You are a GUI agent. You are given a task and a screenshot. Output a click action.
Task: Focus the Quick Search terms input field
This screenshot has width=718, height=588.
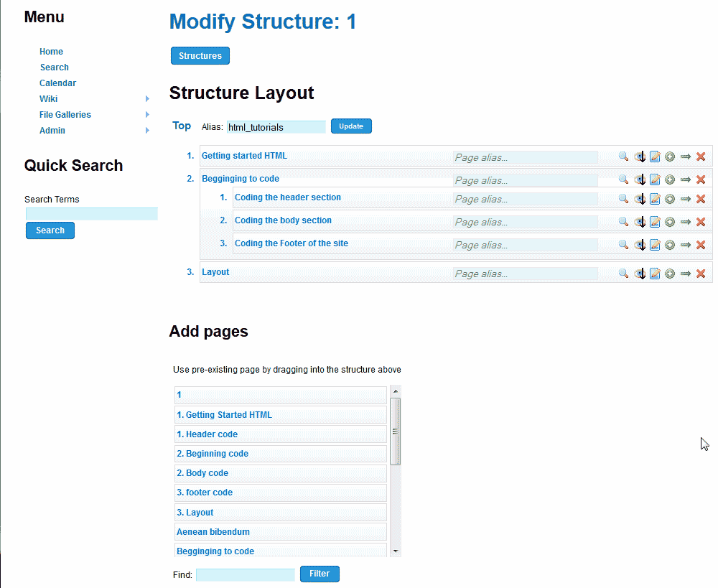92,214
